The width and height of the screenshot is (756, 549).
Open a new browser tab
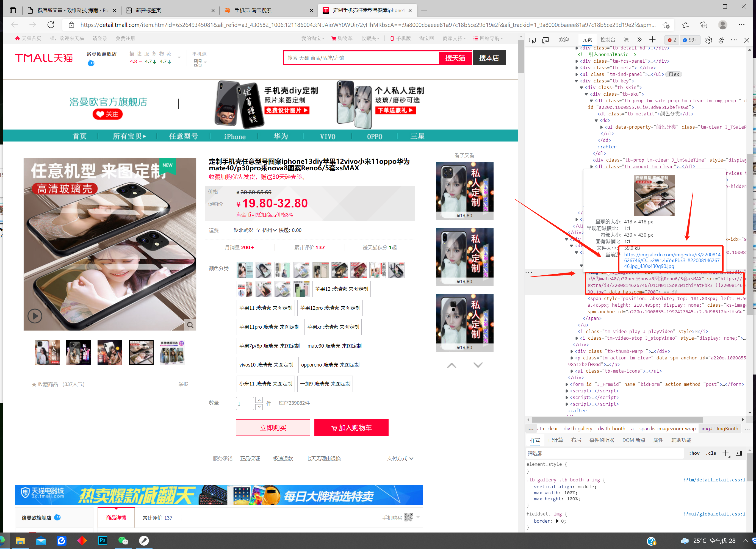coord(424,10)
